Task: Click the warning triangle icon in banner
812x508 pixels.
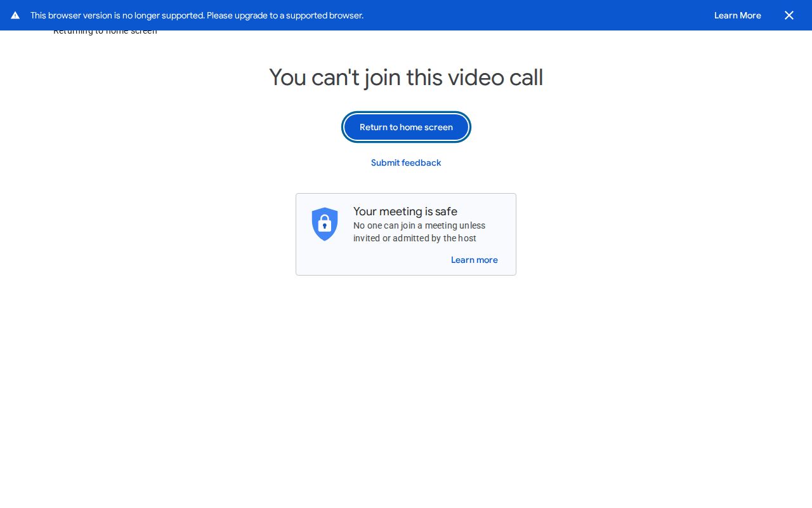Action: pos(15,15)
